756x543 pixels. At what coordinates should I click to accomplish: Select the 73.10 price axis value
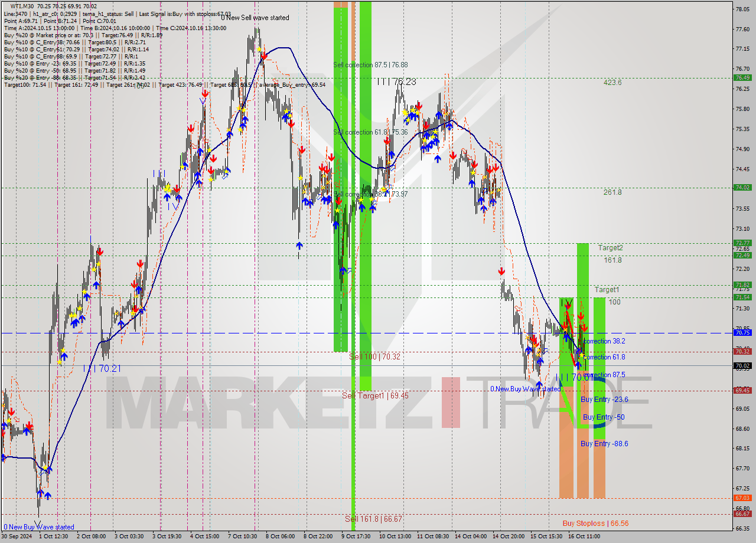[742, 228]
